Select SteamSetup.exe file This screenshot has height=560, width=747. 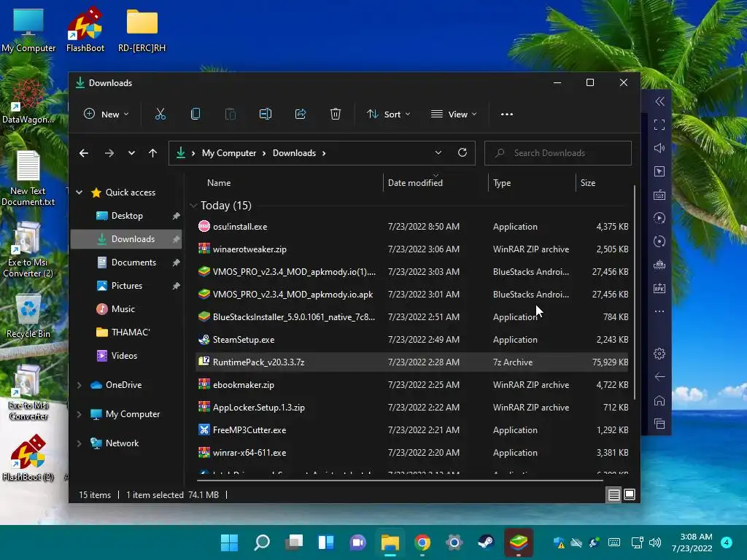[x=413, y=340]
